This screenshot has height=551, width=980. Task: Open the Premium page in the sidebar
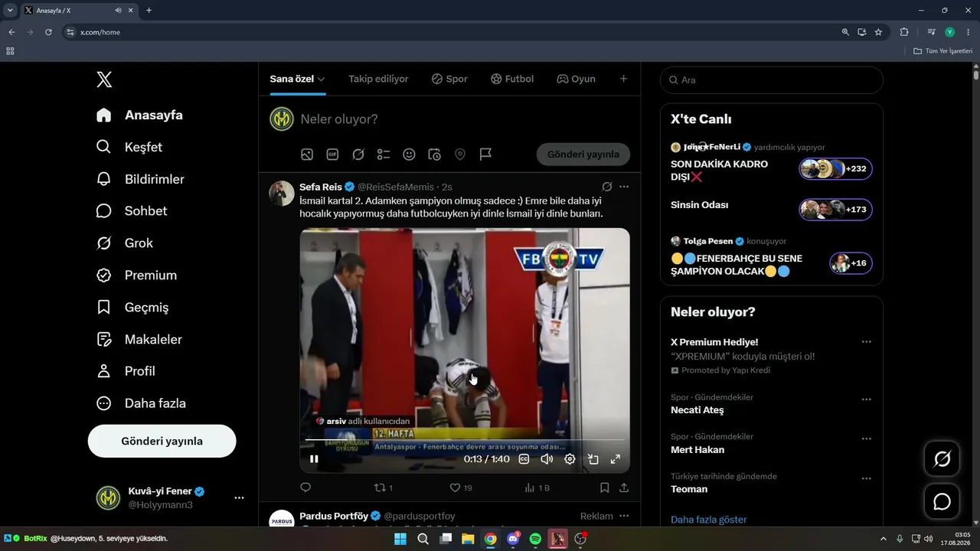point(136,275)
